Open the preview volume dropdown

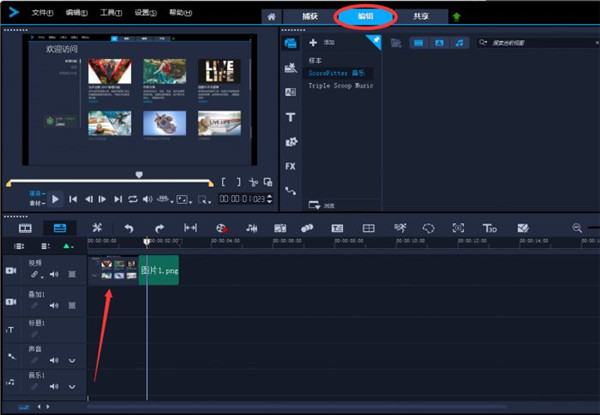150,199
